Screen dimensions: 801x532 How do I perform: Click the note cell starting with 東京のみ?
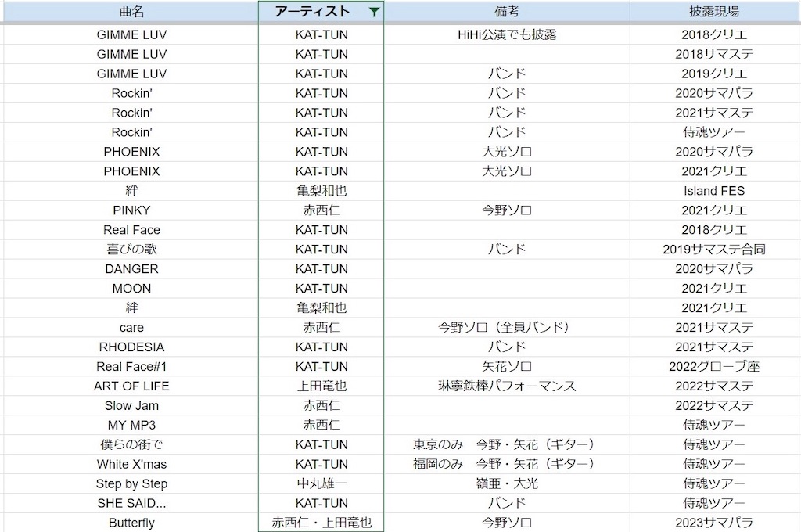click(507, 444)
